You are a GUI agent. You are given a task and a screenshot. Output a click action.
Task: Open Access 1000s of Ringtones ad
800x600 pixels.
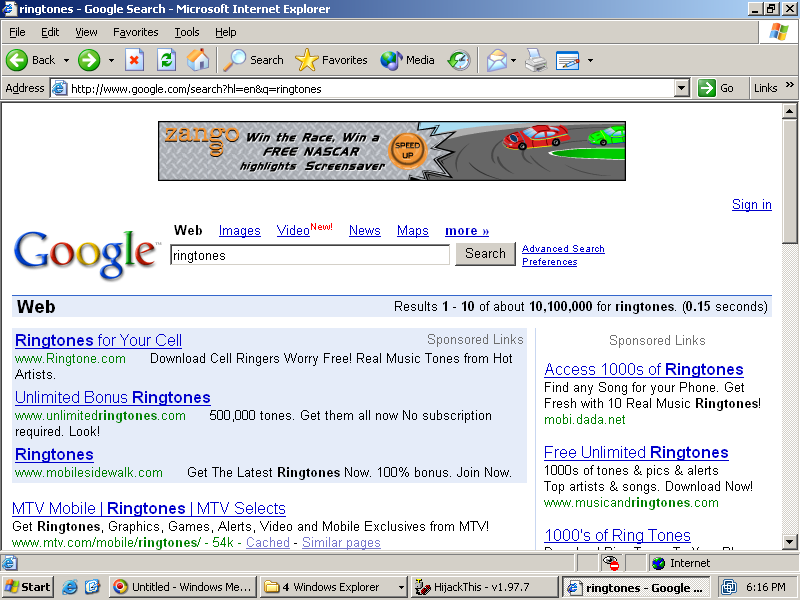(644, 369)
